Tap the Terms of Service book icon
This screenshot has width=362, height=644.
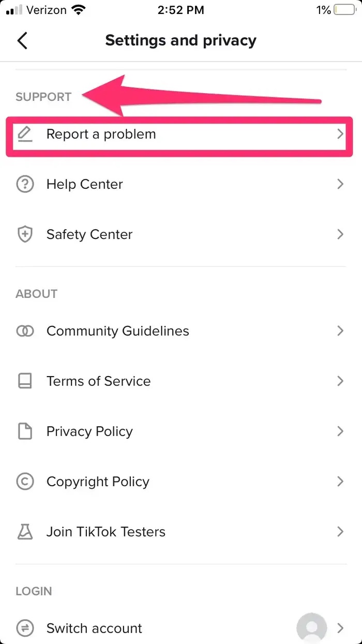(25, 381)
